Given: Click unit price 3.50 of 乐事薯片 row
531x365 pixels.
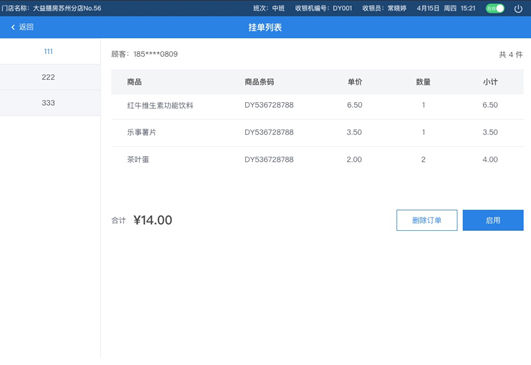Looking at the screenshot, I should [354, 132].
